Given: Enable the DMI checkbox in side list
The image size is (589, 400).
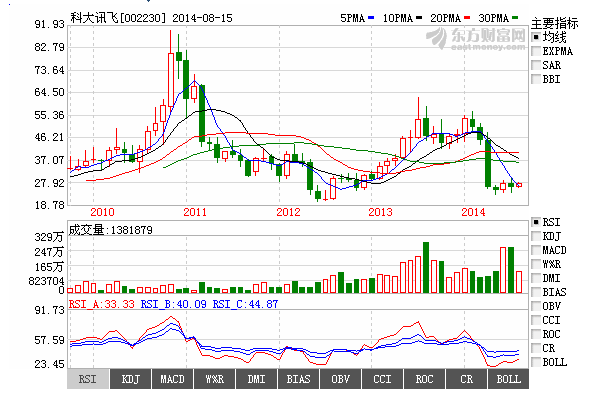Looking at the screenshot, I should click(x=536, y=278).
